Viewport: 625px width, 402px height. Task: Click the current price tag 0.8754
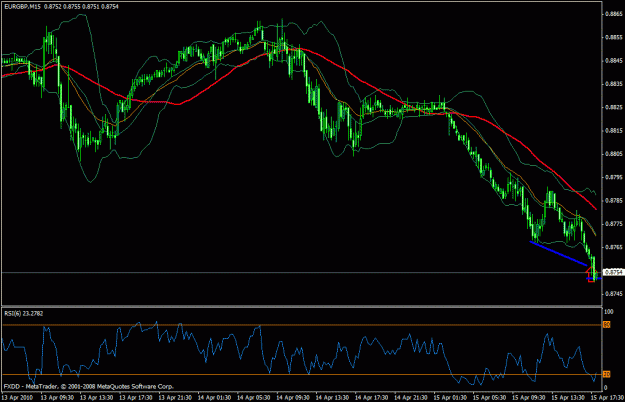pyautogui.click(x=614, y=272)
